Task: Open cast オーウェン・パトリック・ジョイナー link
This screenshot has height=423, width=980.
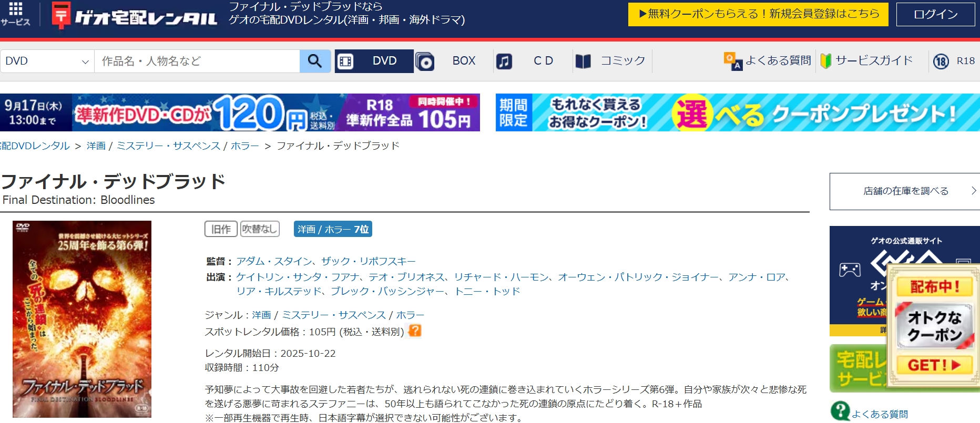Action: pos(638,277)
